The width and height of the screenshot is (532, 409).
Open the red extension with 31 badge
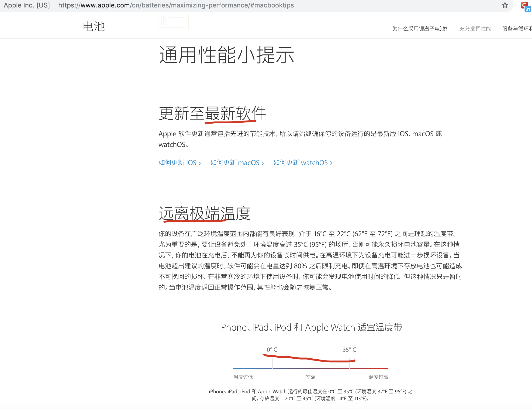coord(525,6)
